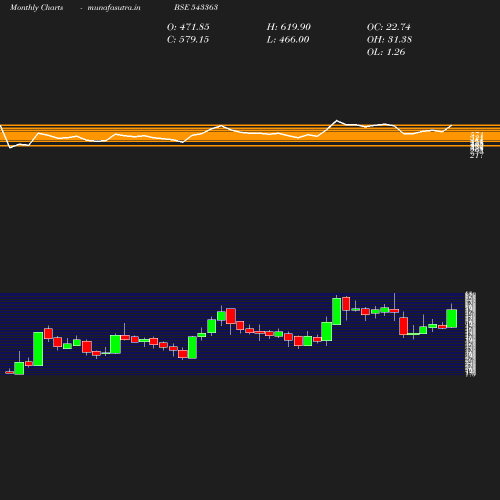Select the high value 'H: 619.90'
Screen dimensions: 500x500
(289, 27)
